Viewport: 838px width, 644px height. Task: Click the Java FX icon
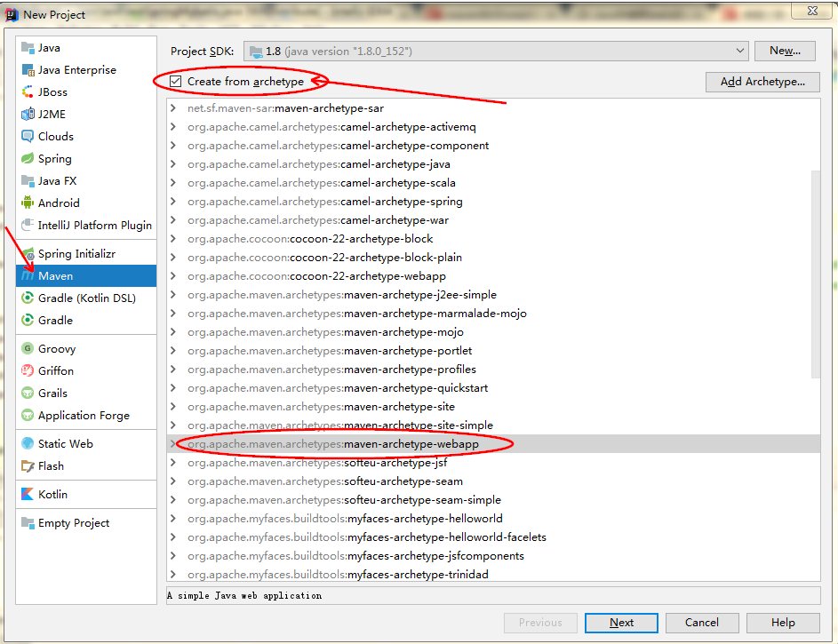(x=28, y=180)
